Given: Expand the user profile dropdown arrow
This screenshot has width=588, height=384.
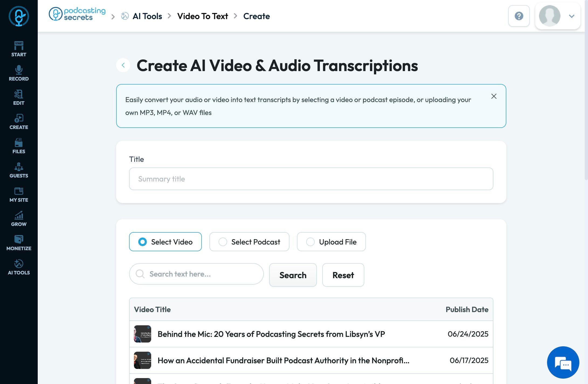Looking at the screenshot, I should [572, 16].
